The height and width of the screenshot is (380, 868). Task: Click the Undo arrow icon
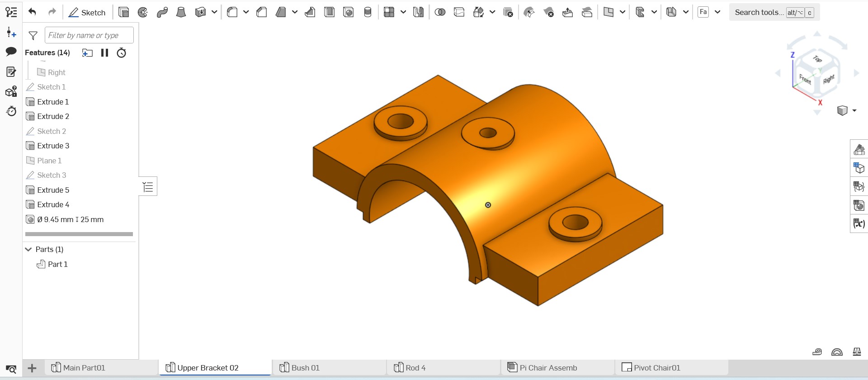tap(32, 12)
